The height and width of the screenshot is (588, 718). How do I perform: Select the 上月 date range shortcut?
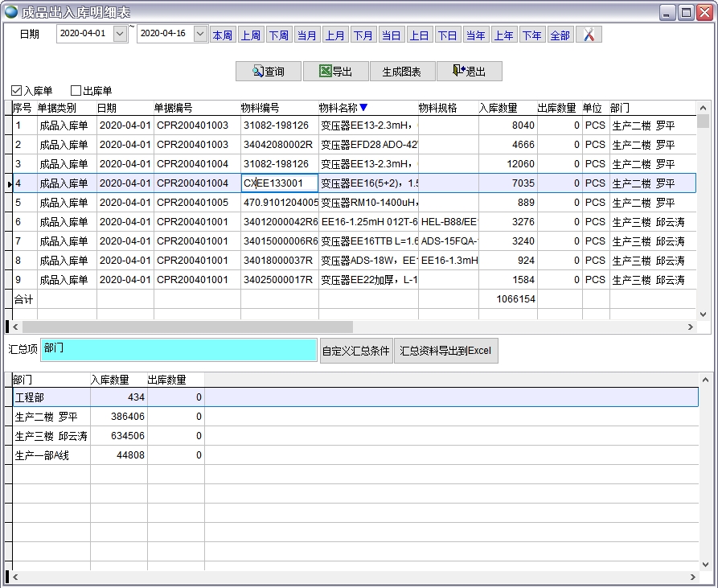334,35
